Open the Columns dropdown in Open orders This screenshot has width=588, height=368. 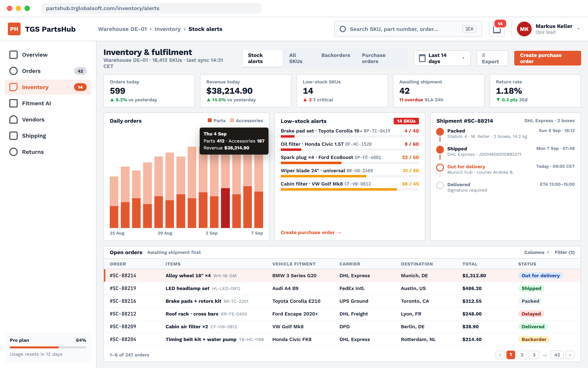click(x=537, y=252)
